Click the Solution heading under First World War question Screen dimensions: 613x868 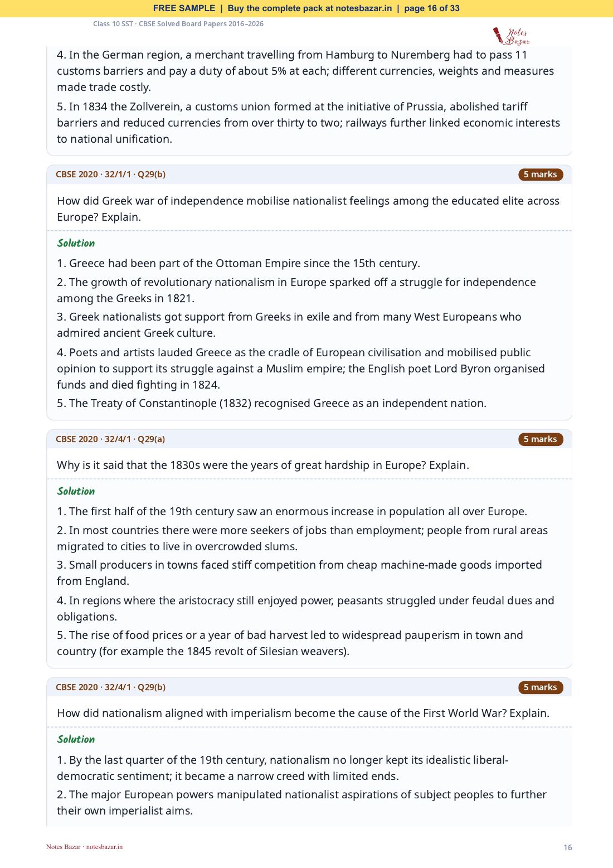(x=76, y=739)
